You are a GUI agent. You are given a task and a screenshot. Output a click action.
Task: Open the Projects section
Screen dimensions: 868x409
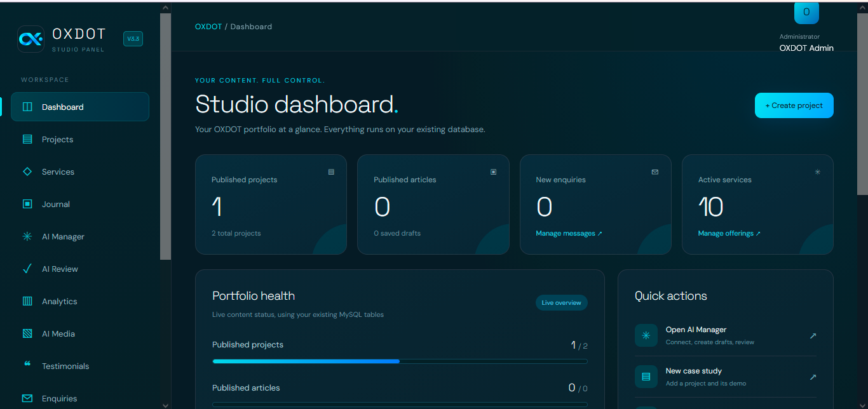80,139
